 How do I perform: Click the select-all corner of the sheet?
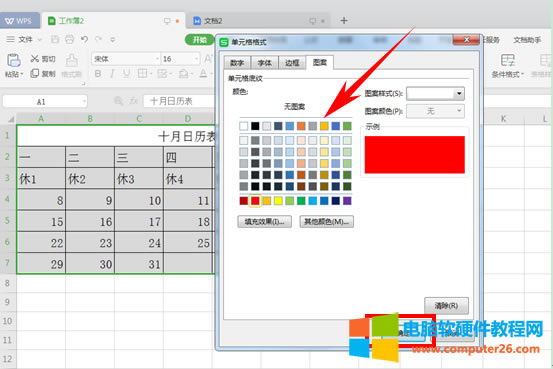pos(11,119)
